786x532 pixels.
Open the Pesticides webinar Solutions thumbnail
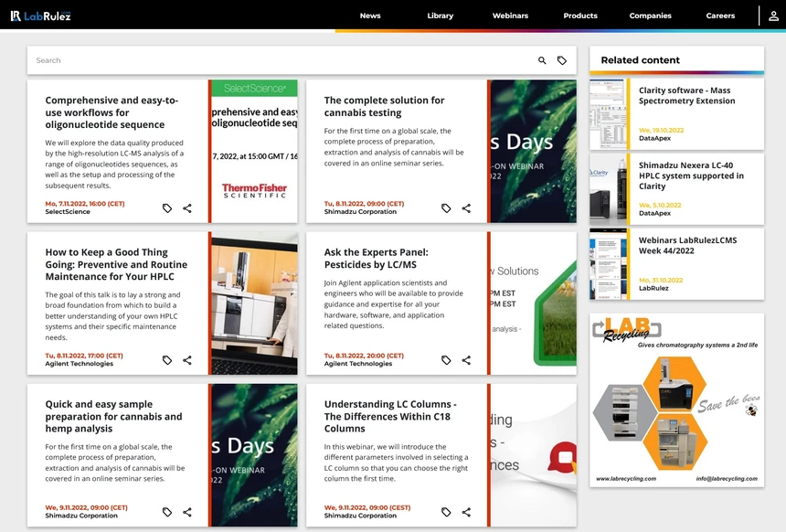[534, 303]
